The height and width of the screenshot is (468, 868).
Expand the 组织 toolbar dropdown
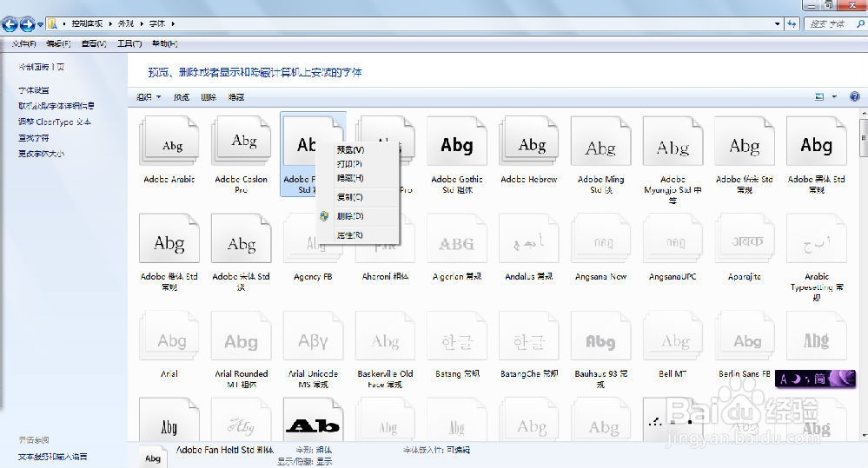pos(159,96)
